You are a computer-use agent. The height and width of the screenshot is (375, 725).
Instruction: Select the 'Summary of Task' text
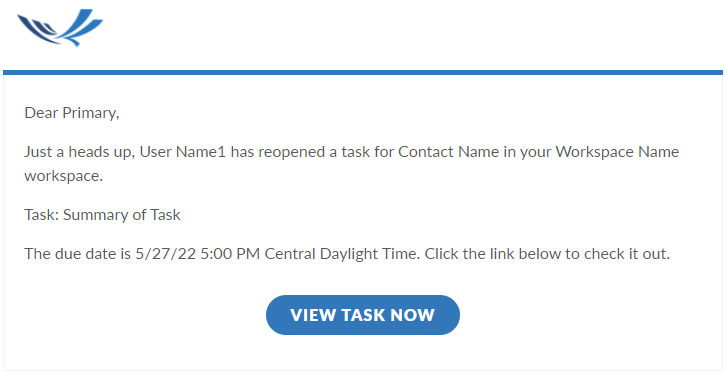coord(122,215)
